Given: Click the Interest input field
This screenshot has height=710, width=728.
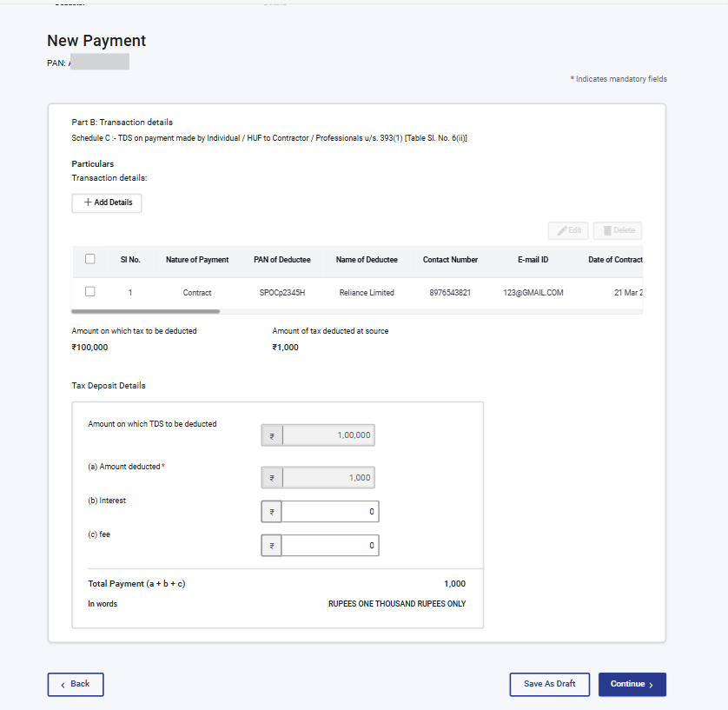Looking at the screenshot, I should pyautogui.click(x=330, y=511).
